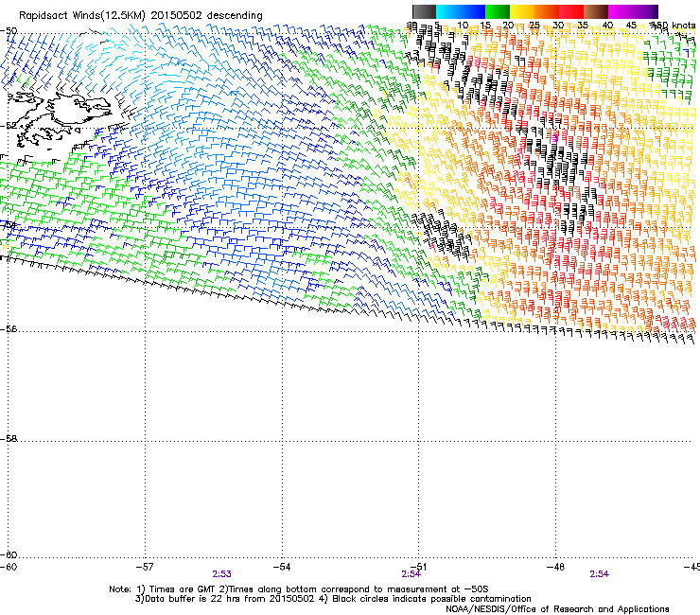The width and height of the screenshot is (700, 615).
Task: Click the '-54' longitude axis label
Action: (282, 567)
